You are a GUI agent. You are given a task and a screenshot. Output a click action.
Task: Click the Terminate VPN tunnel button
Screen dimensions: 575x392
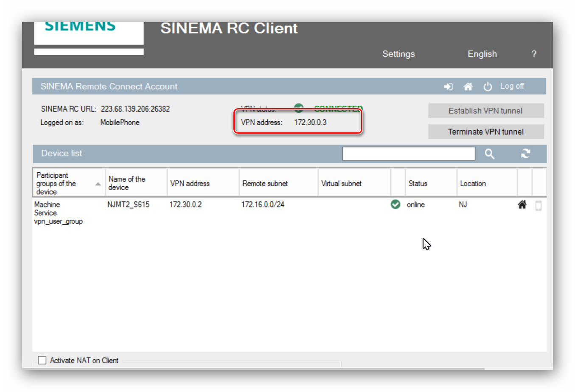[486, 132]
